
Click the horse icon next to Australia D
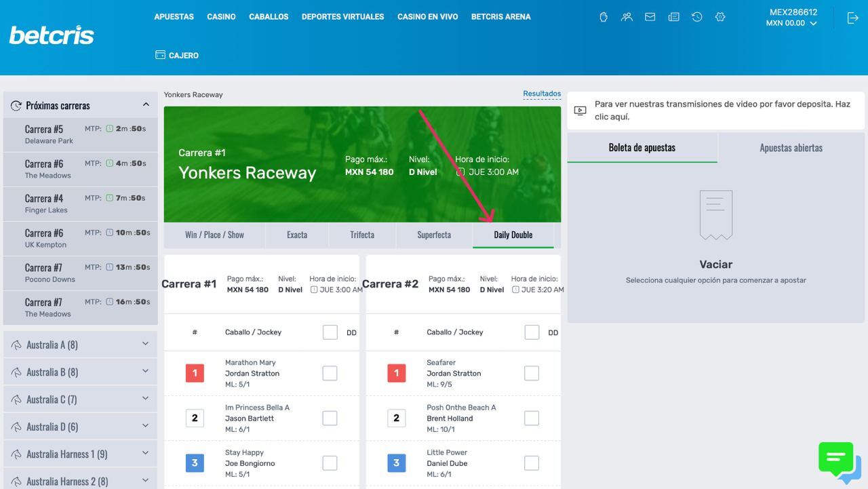coord(16,427)
